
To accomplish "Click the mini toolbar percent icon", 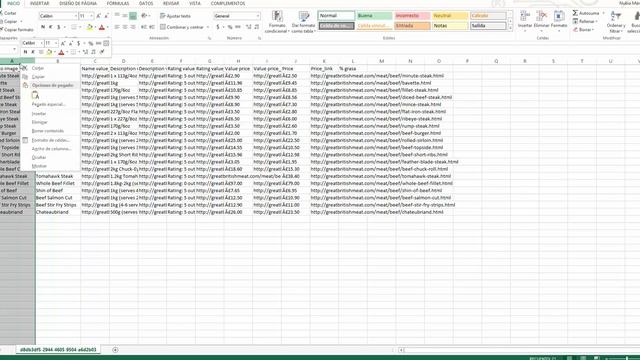I will (91, 43).
